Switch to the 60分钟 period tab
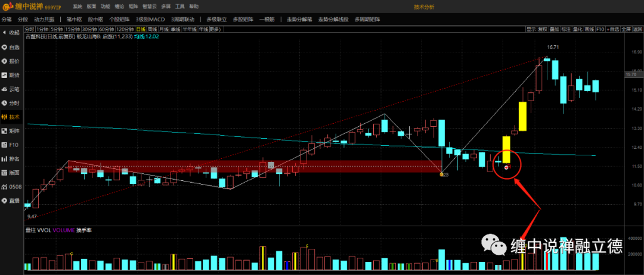Screen dimensions: 644x275 tap(106, 29)
